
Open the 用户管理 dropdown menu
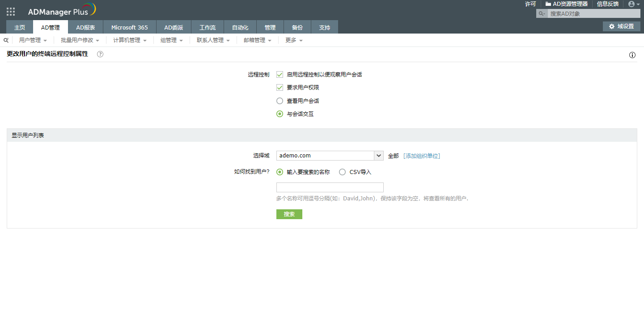33,40
